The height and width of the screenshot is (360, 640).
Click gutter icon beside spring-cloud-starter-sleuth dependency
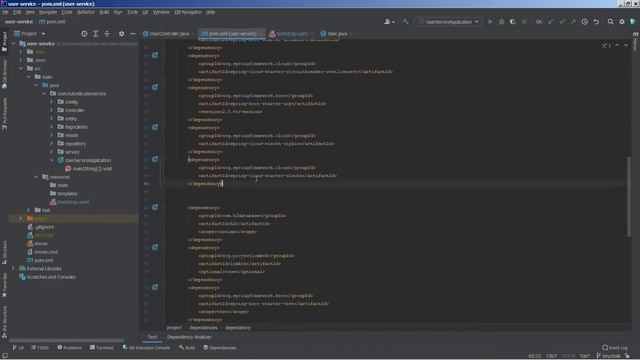(155, 159)
